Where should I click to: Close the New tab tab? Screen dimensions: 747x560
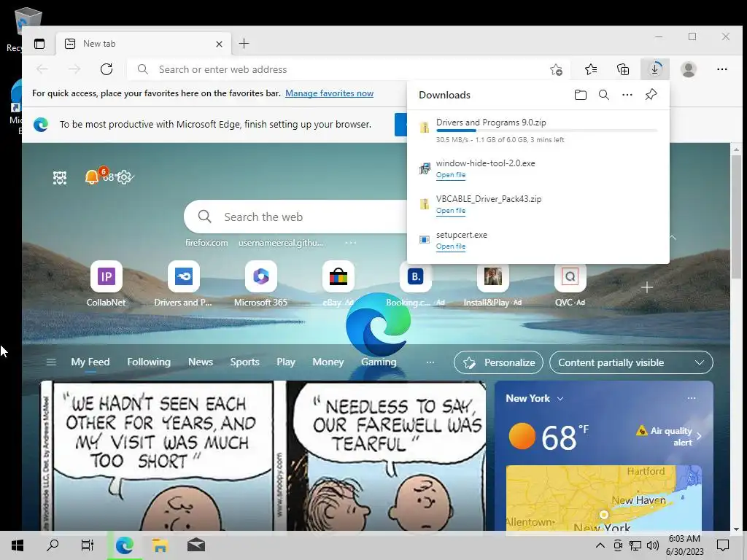(219, 44)
